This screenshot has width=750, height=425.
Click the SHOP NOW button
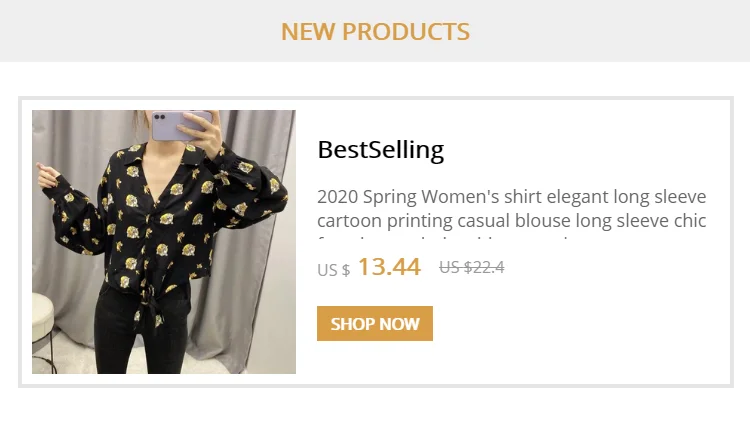[x=374, y=324]
